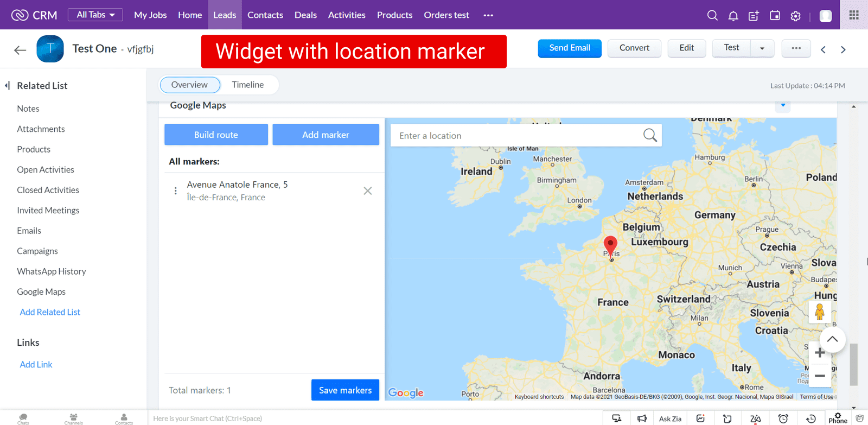The width and height of the screenshot is (868, 425).
Task: Remove the Avenue Anatole France marker
Action: (x=368, y=191)
